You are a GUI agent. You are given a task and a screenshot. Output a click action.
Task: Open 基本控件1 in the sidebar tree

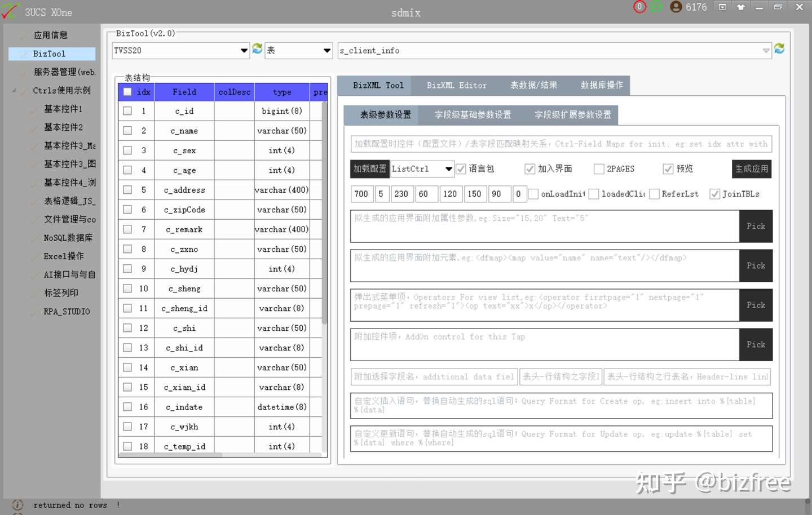click(63, 109)
